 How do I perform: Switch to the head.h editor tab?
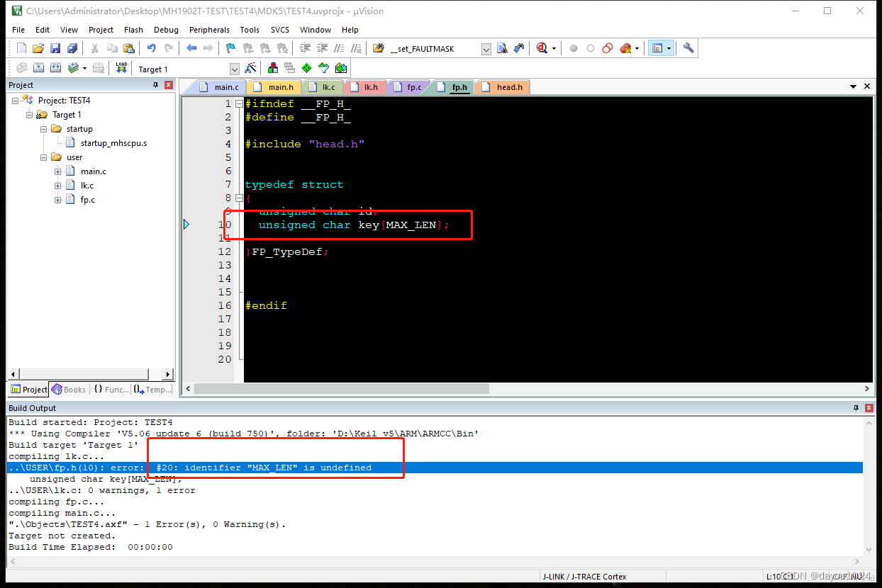point(502,87)
